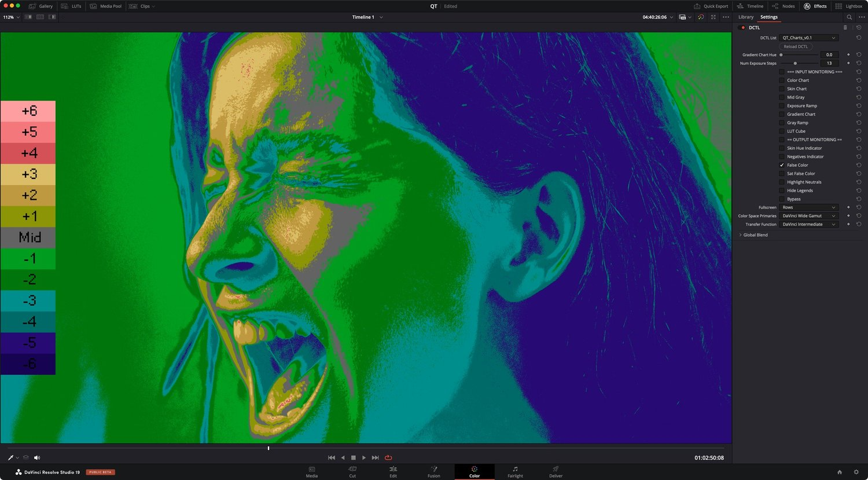Open the LUTs browser
The height and width of the screenshot is (480, 868).
(x=71, y=6)
